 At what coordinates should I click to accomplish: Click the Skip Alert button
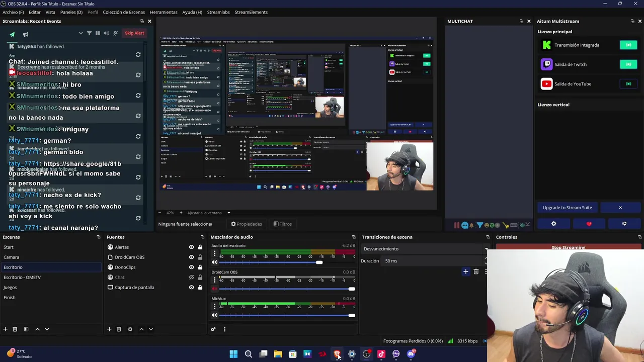134,33
